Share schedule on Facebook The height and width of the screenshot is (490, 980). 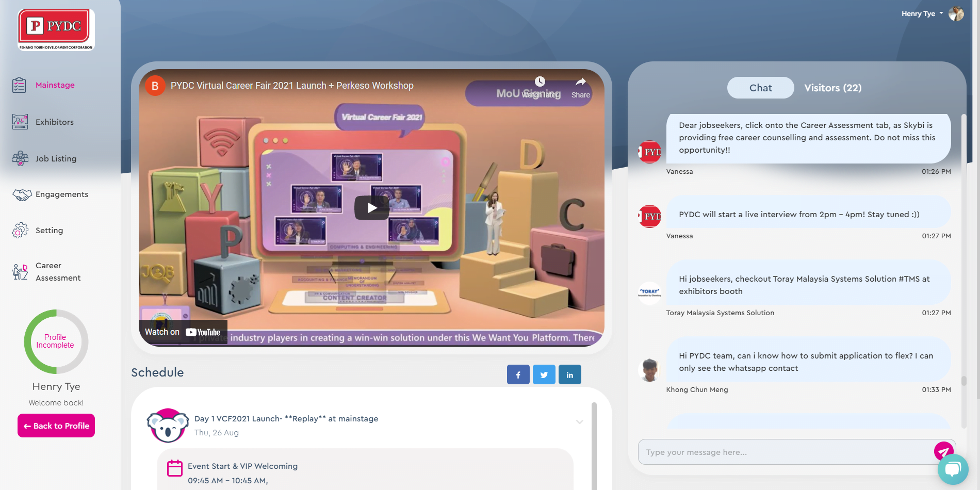click(518, 374)
